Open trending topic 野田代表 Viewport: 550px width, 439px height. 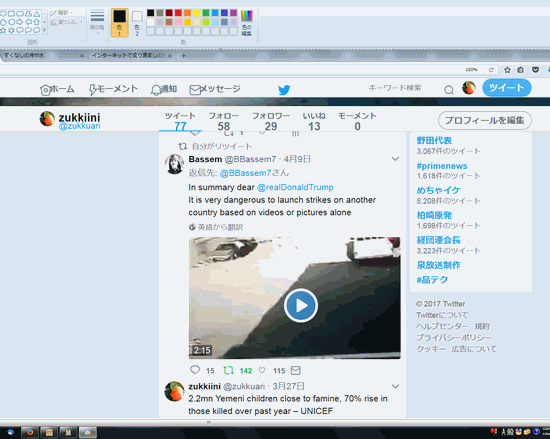click(x=434, y=141)
